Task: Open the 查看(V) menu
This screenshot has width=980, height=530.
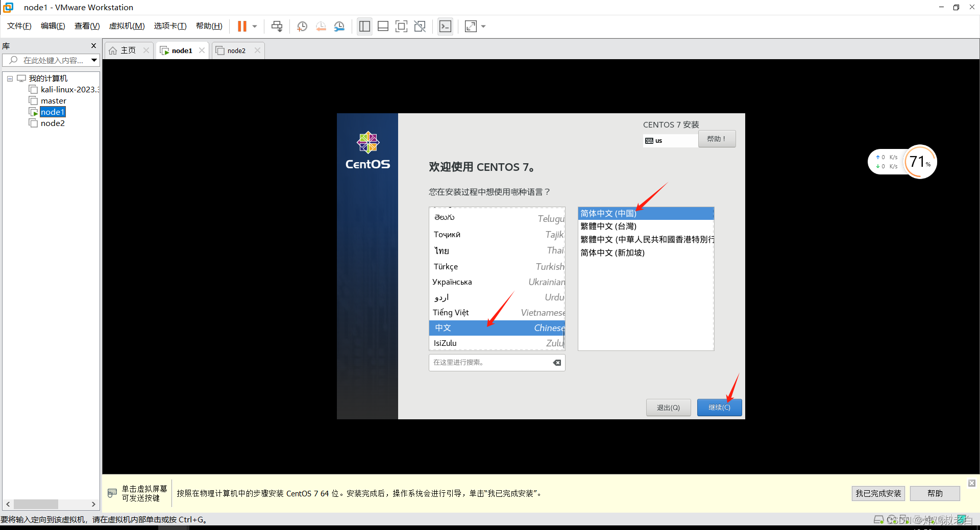Action: (87, 26)
